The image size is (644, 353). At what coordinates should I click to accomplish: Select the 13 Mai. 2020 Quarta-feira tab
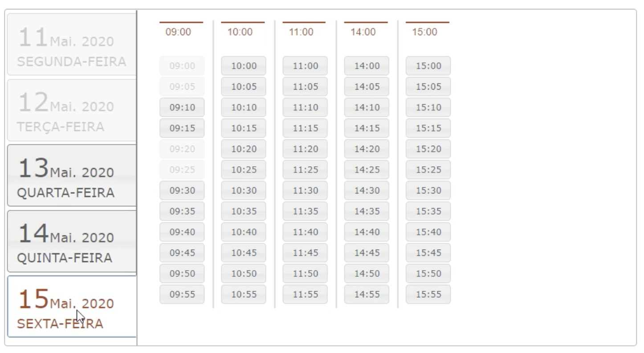coord(71,175)
